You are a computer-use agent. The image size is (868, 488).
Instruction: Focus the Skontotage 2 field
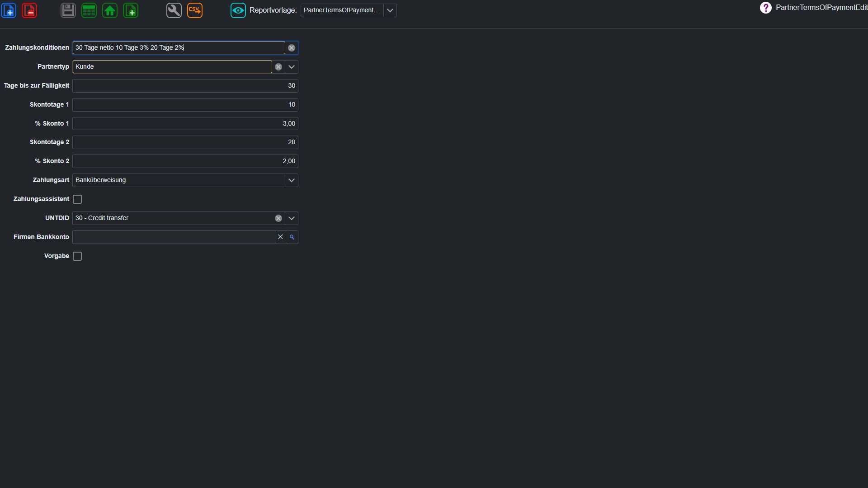pyautogui.click(x=185, y=142)
